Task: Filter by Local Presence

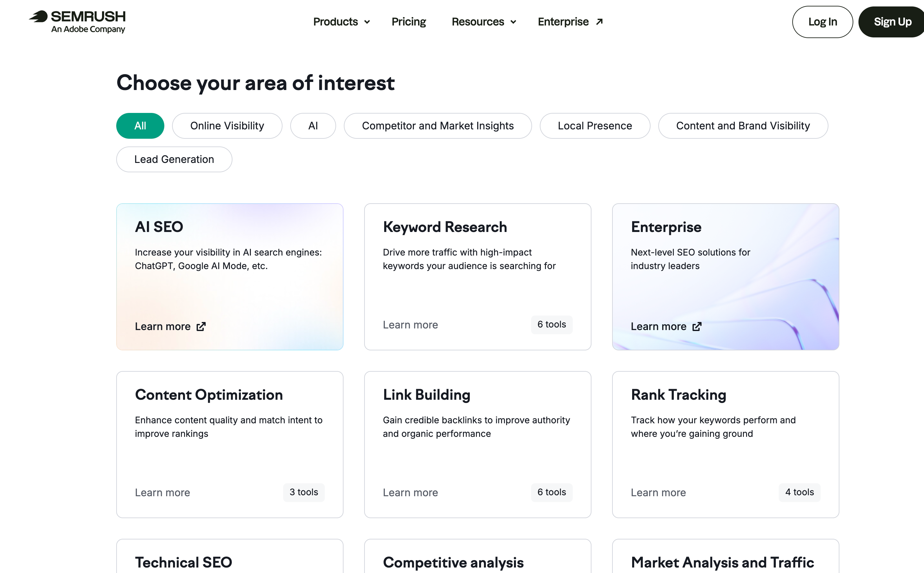Action: 595,126
